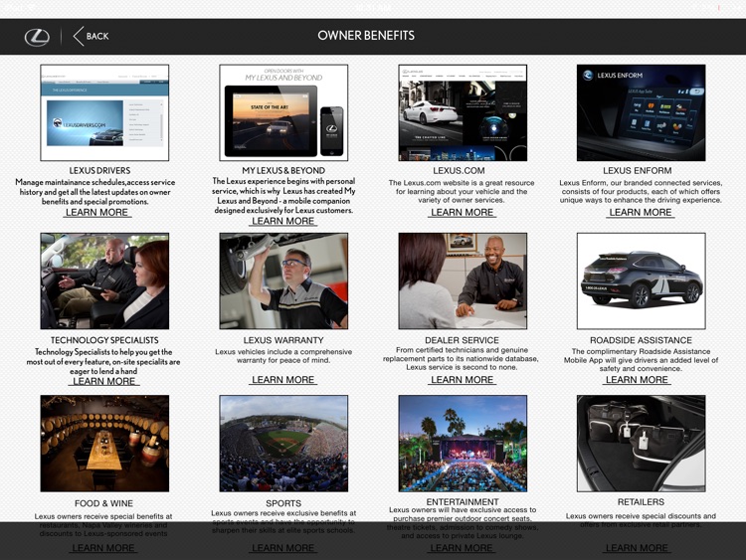Learn more about Dealer Service
The height and width of the screenshot is (560, 746).
pyautogui.click(x=462, y=380)
